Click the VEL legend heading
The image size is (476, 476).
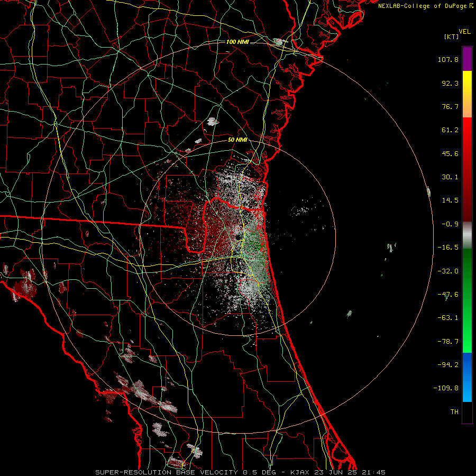point(464,32)
